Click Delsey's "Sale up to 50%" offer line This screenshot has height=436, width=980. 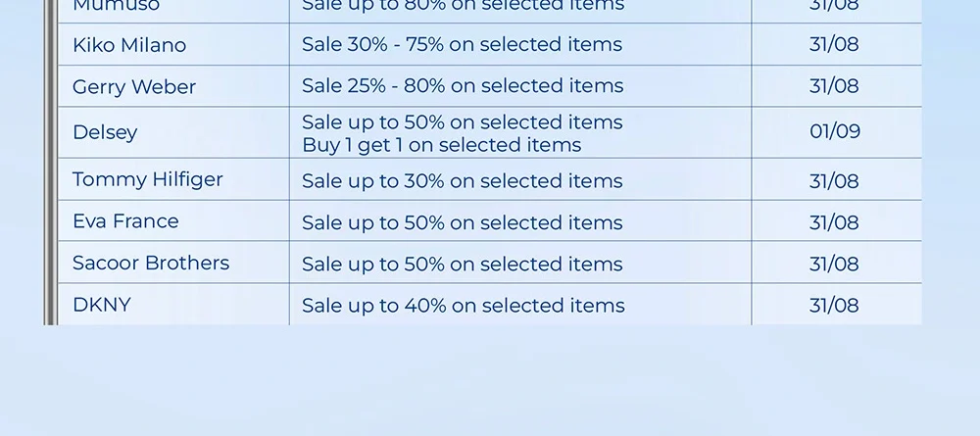coord(462,122)
